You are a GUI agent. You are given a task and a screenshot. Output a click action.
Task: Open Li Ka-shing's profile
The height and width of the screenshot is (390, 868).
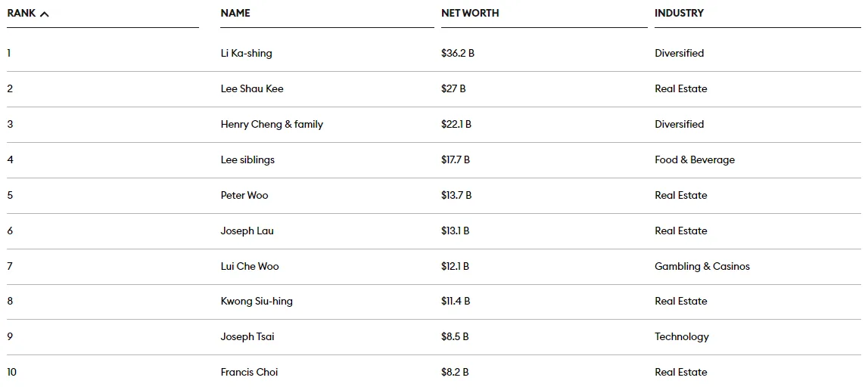[246, 53]
